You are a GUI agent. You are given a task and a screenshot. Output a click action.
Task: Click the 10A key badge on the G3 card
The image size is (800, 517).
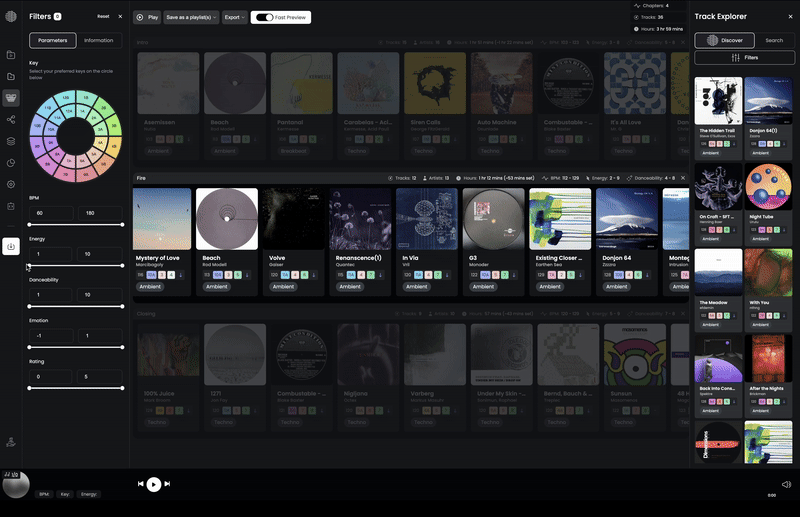(485, 275)
